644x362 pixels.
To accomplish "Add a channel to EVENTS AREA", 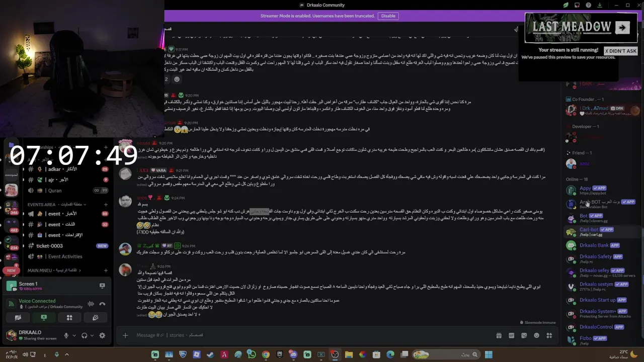I will pyautogui.click(x=106, y=205).
